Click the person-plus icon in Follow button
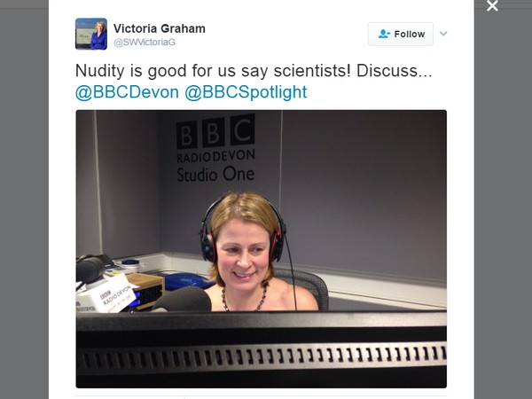 (x=384, y=34)
